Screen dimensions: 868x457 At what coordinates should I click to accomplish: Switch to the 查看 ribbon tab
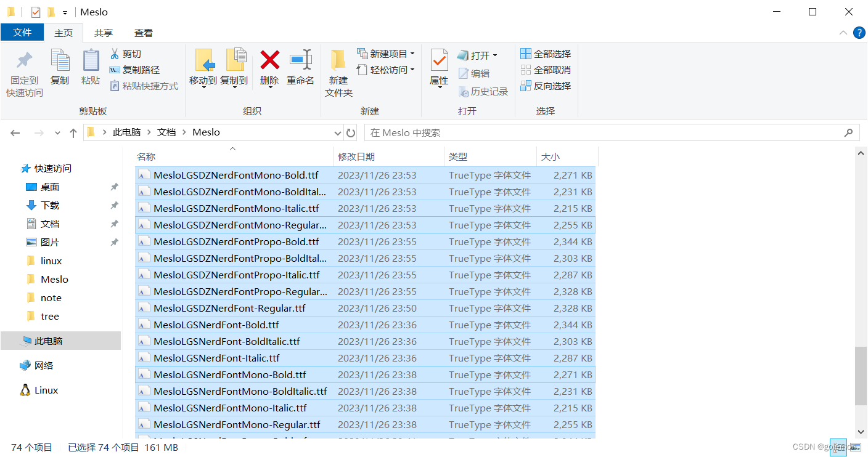pos(144,33)
